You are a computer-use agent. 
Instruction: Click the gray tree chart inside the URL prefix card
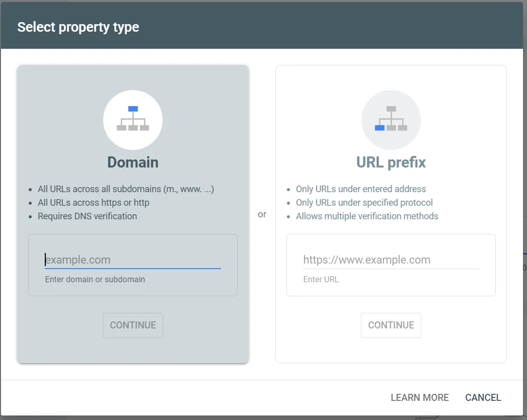click(391, 121)
